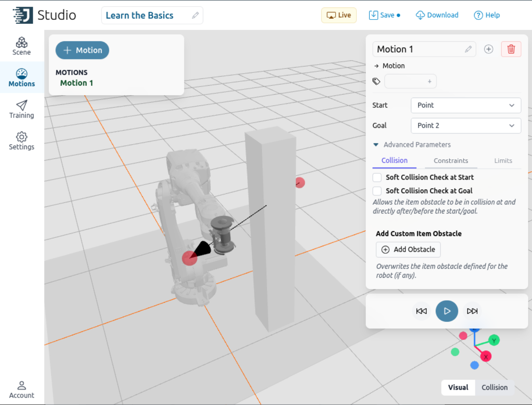
Task: Select the Visual view mode
Action: click(x=458, y=387)
